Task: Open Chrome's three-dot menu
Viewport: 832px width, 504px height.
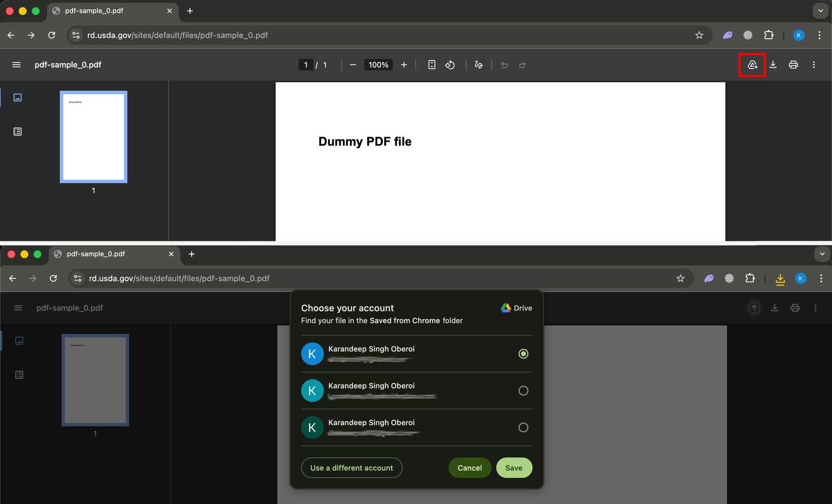Action: [x=820, y=35]
